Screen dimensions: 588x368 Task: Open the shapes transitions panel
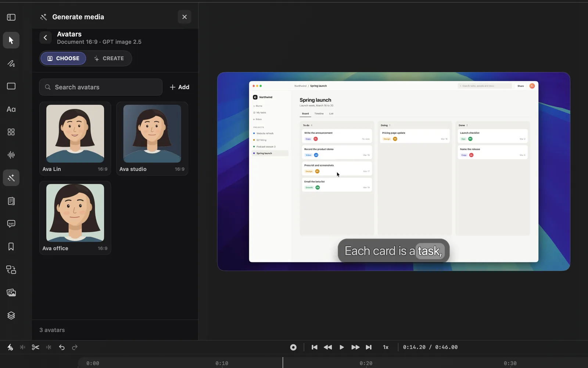coord(11,270)
